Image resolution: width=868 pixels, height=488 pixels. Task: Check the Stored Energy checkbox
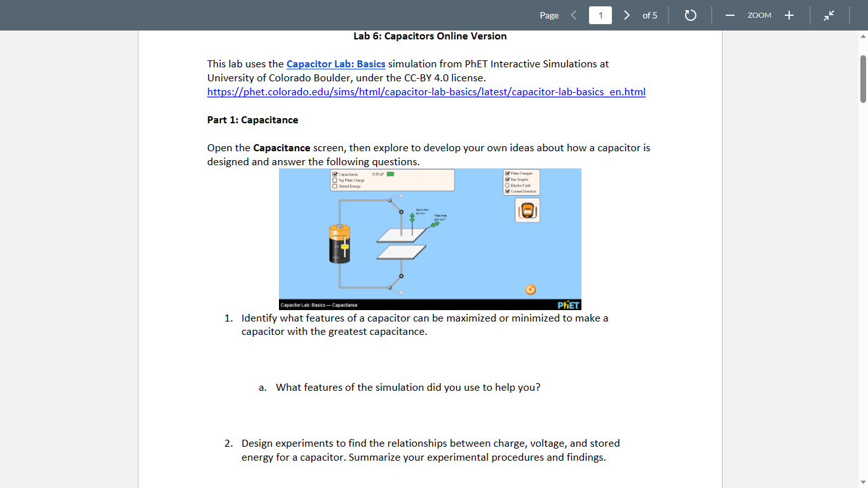click(334, 186)
